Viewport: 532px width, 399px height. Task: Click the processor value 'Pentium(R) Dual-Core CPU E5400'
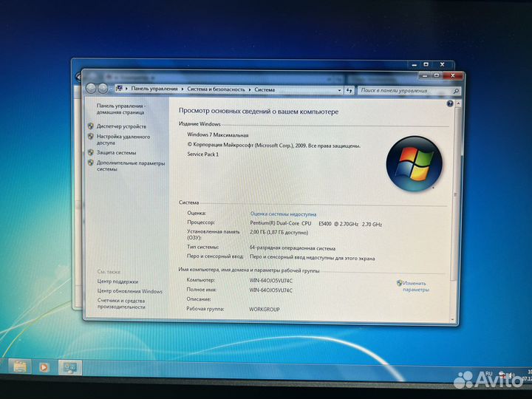(x=290, y=224)
